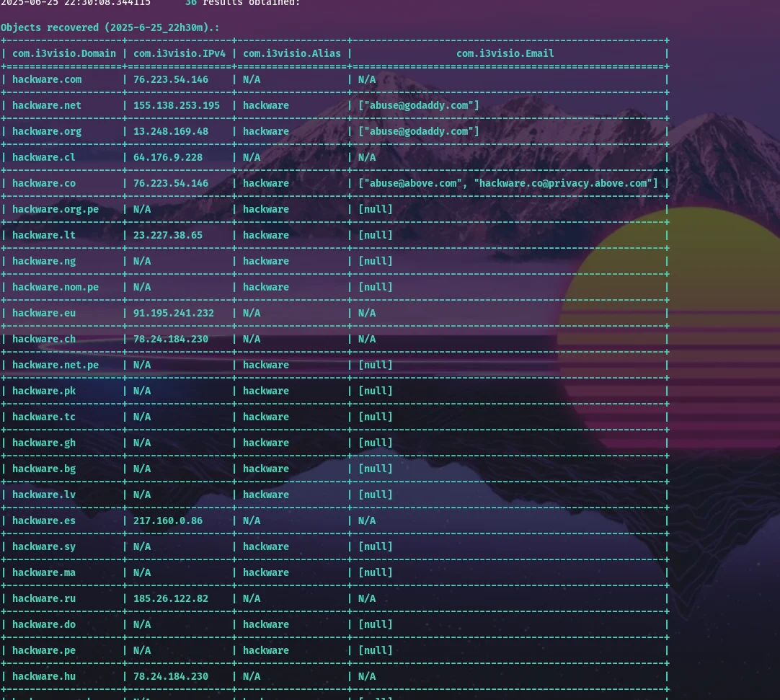Select the hackware.org domain cell

(x=47, y=131)
